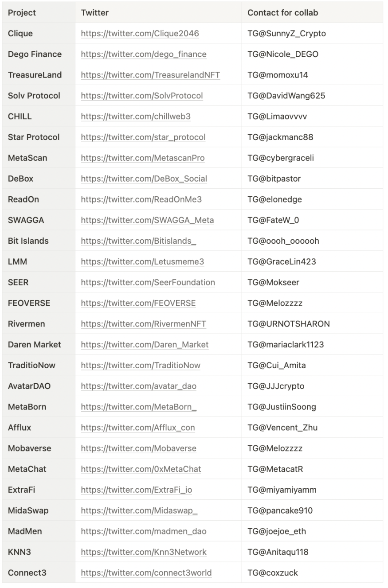The width and height of the screenshot is (388, 588).
Task: Select the TG@SunnyZ_Crypto contact cell
Action: coord(312,33)
